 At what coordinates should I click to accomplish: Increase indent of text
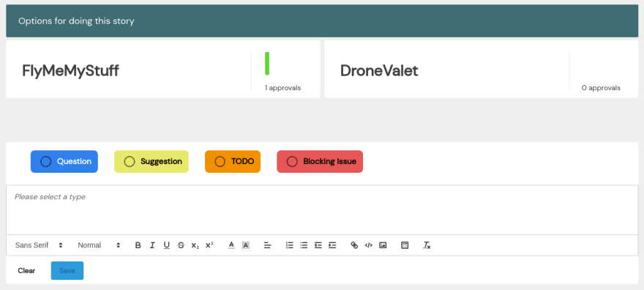pyautogui.click(x=332, y=245)
